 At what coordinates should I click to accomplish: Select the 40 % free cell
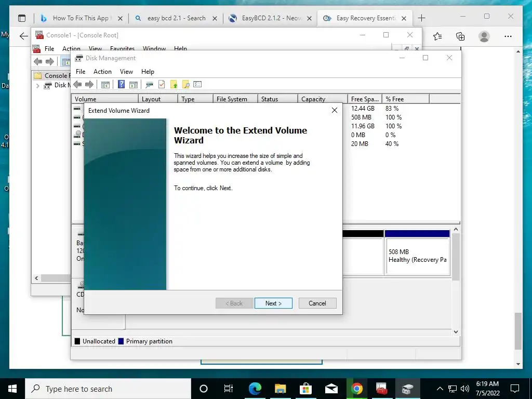click(392, 144)
